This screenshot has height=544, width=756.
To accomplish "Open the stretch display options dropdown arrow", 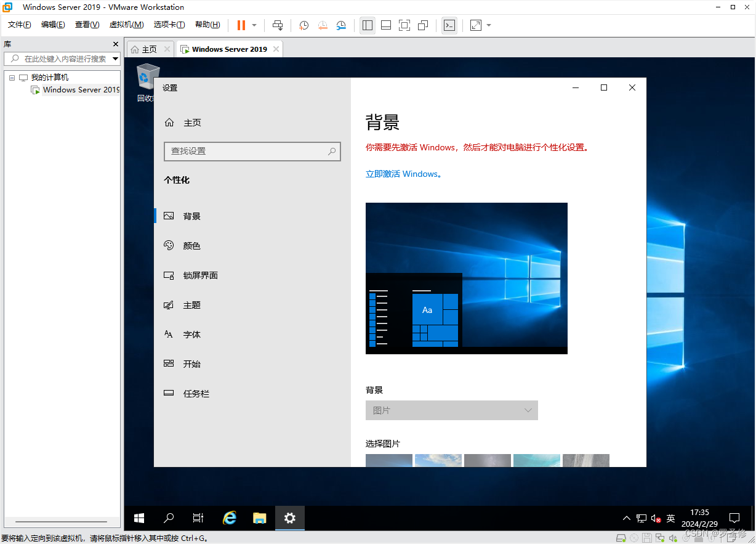I will point(489,25).
